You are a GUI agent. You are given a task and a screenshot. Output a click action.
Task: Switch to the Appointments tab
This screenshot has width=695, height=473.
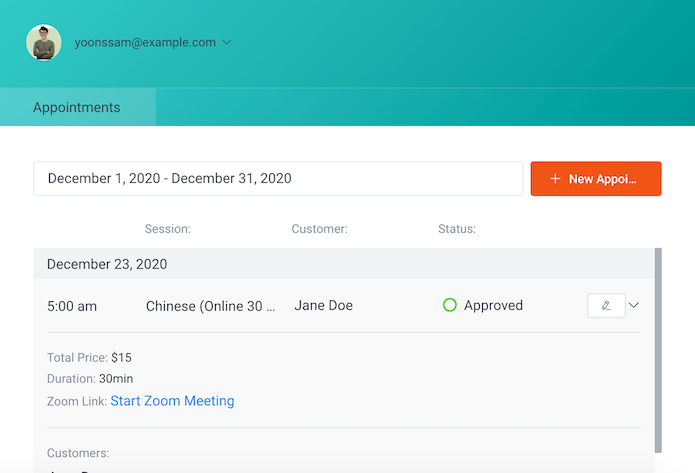(78, 107)
